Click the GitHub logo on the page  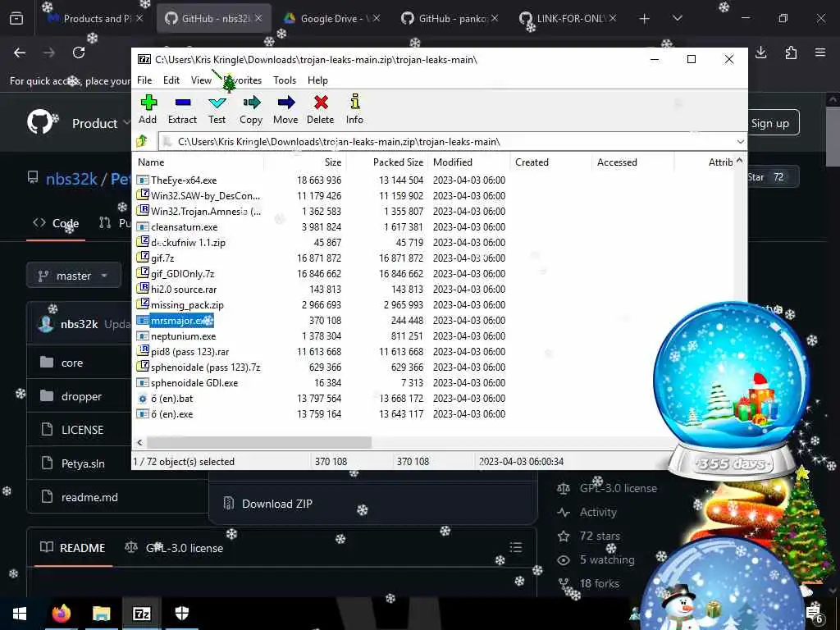pyautogui.click(x=40, y=122)
